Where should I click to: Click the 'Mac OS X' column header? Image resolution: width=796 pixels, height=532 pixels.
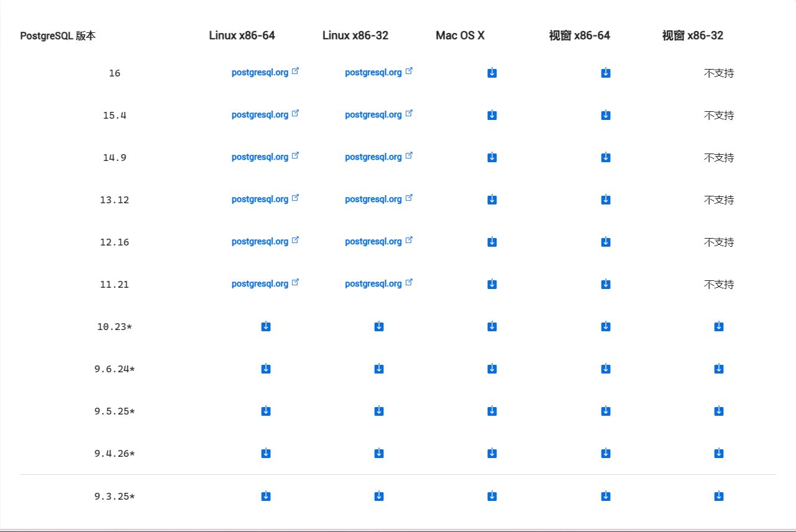click(460, 35)
